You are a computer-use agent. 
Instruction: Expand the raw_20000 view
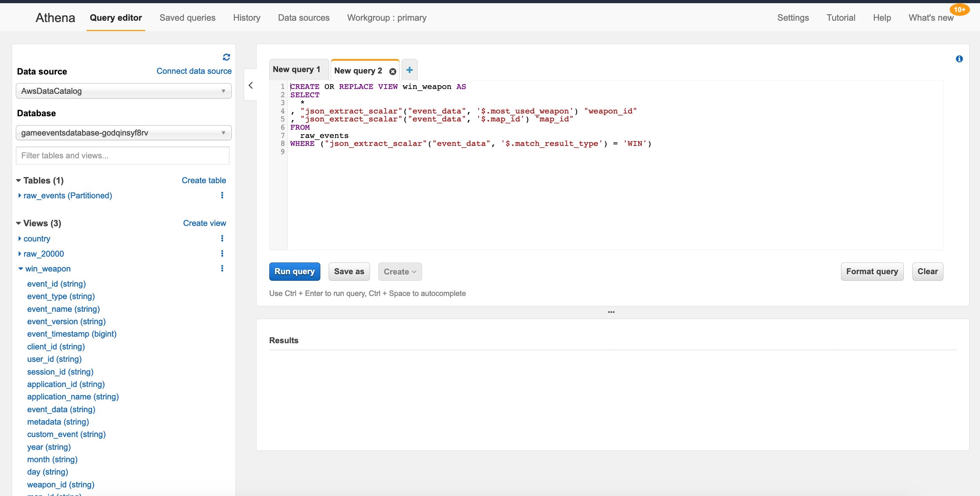[19, 254]
